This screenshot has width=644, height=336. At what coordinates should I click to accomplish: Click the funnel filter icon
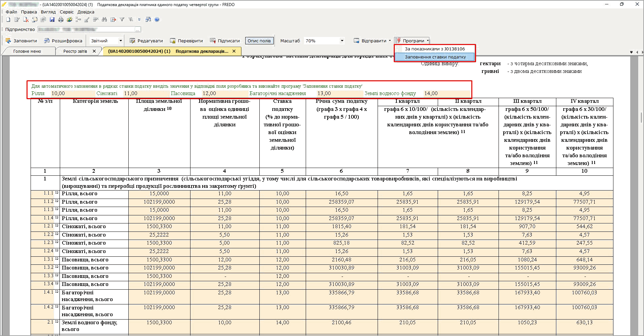122,19
